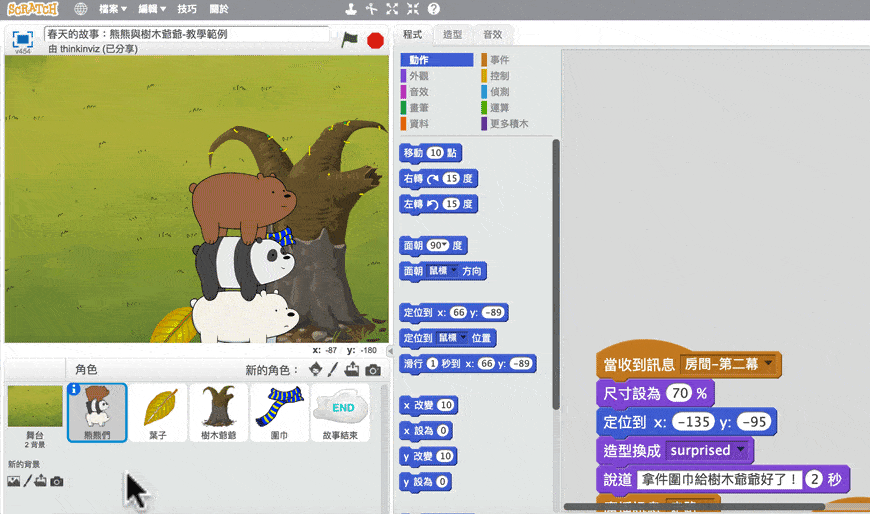Select the 樹木爺爺 sprite
This screenshot has width=870, height=514.
(x=219, y=412)
